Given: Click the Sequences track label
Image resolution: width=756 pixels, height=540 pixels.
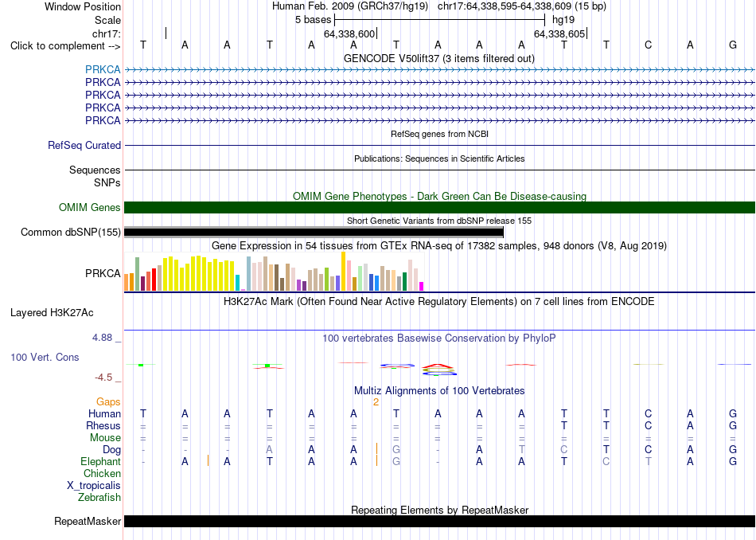Looking at the screenshot, I should (x=95, y=170).
